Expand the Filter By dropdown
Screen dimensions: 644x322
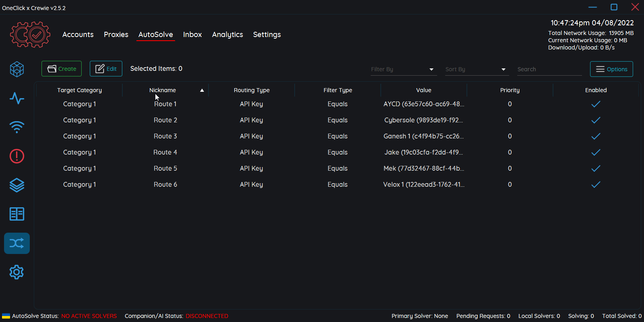click(x=403, y=69)
